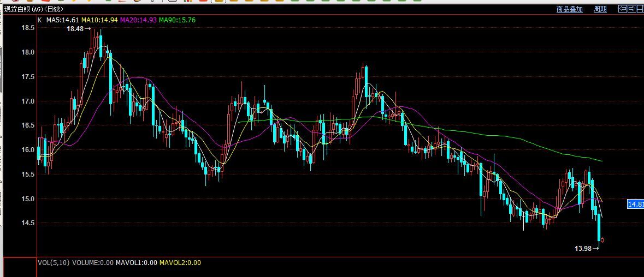This screenshot has height=277, width=644.
Task: Select the yellow MA10:14.94 label
Action: click(100, 20)
